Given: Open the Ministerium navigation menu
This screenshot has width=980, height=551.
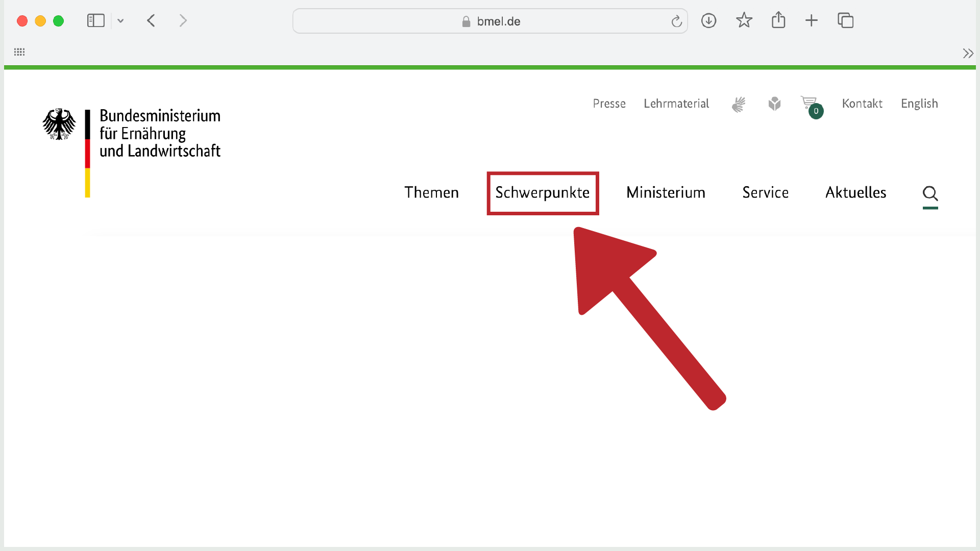Looking at the screenshot, I should [x=666, y=192].
